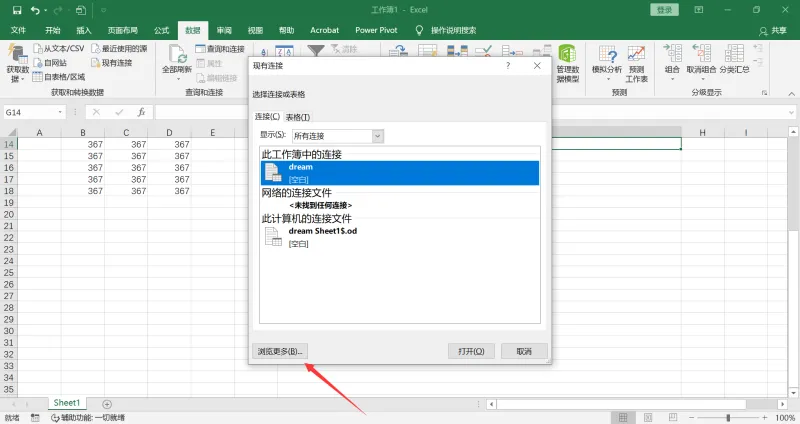Click vertical scrollbar down arrow
Image resolution: width=800 pixels, height=424 pixels.
click(793, 393)
